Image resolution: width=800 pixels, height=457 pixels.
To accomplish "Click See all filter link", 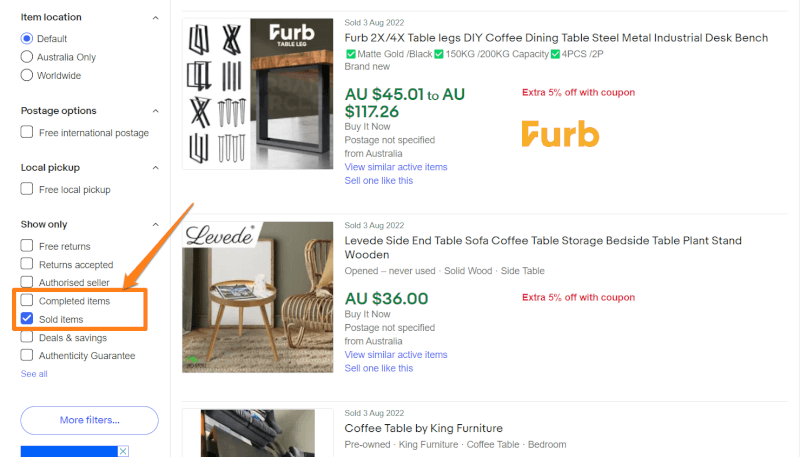I will pos(34,374).
